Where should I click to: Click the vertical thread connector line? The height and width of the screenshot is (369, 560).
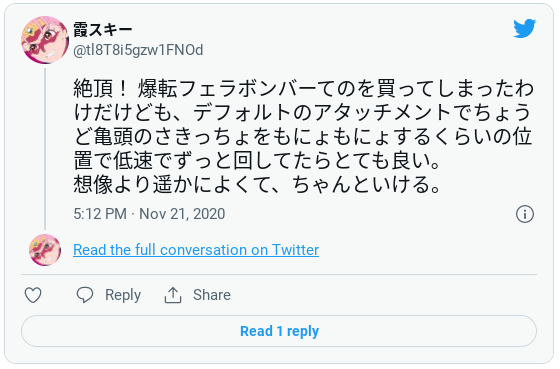click(x=45, y=149)
